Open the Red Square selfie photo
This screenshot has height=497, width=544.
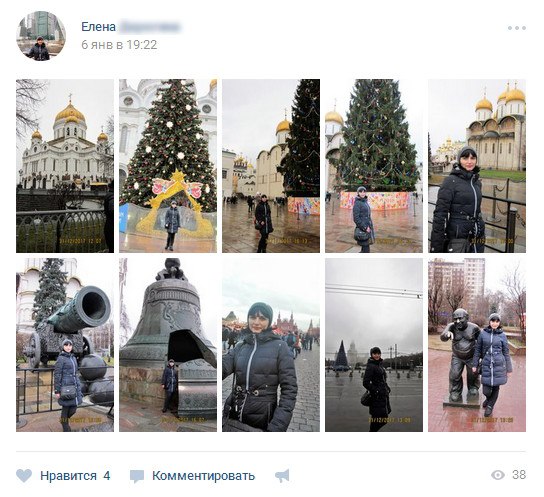point(271,345)
